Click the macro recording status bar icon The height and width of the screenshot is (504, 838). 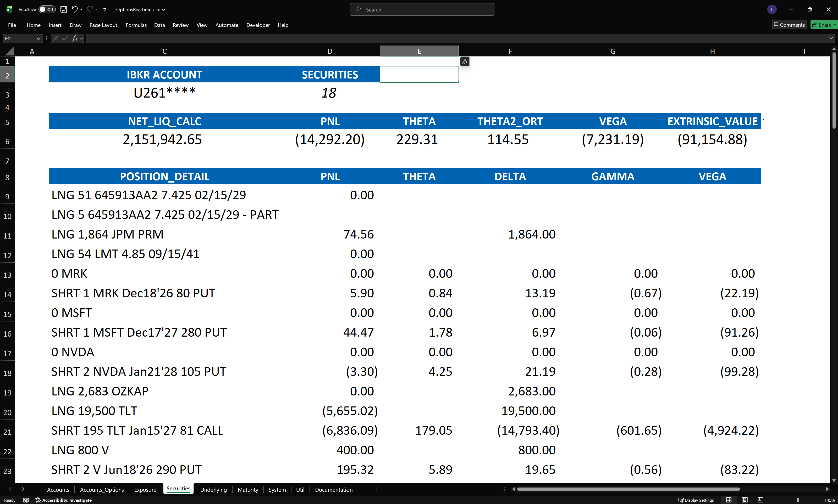pyautogui.click(x=26, y=500)
